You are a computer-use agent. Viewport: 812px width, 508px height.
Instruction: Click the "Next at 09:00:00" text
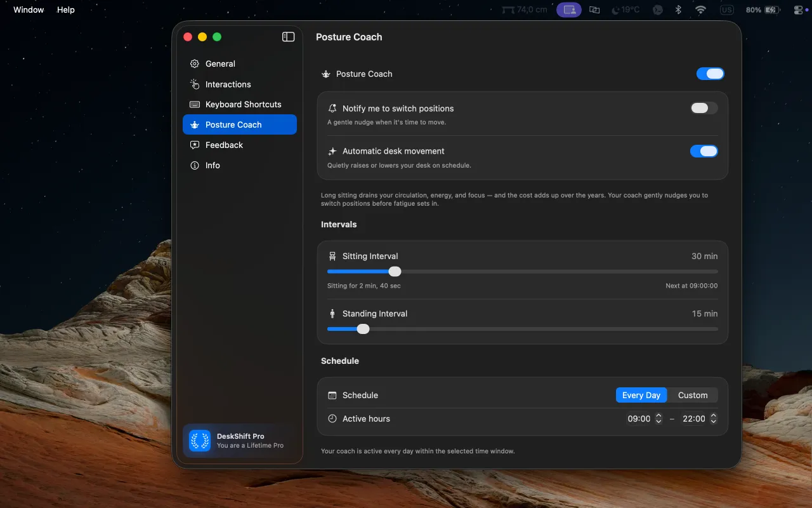pos(691,286)
